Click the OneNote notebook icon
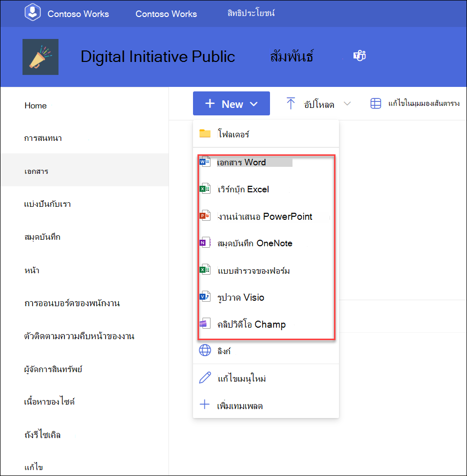 pos(205,242)
